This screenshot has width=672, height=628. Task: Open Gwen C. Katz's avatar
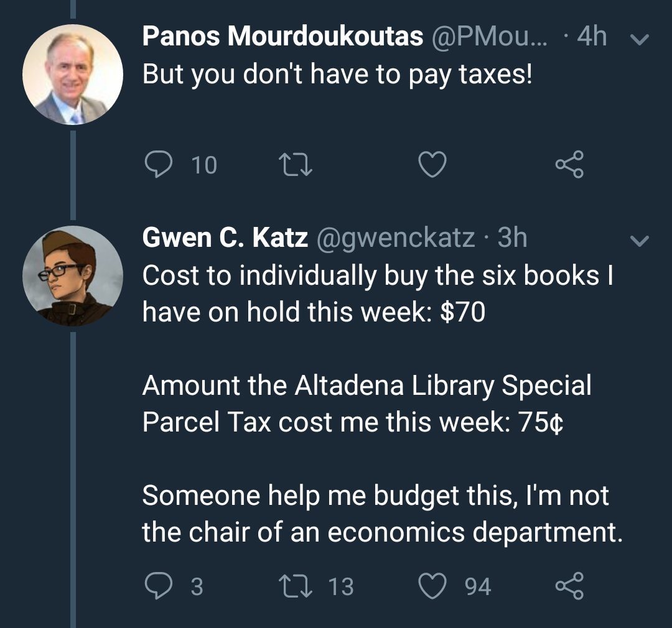(x=73, y=275)
